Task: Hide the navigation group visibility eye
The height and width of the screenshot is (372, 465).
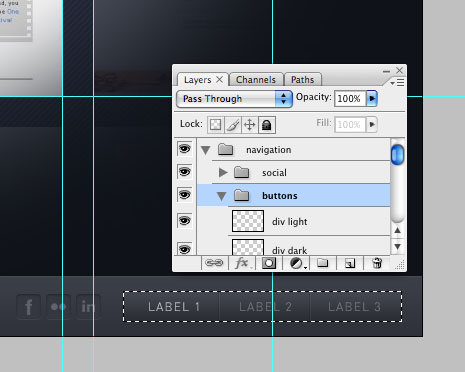Action: [x=184, y=149]
